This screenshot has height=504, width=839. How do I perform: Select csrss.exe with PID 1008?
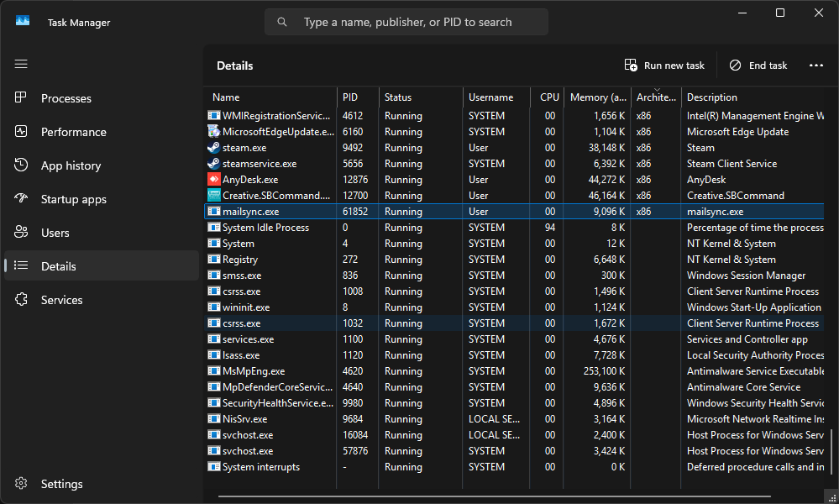[241, 291]
